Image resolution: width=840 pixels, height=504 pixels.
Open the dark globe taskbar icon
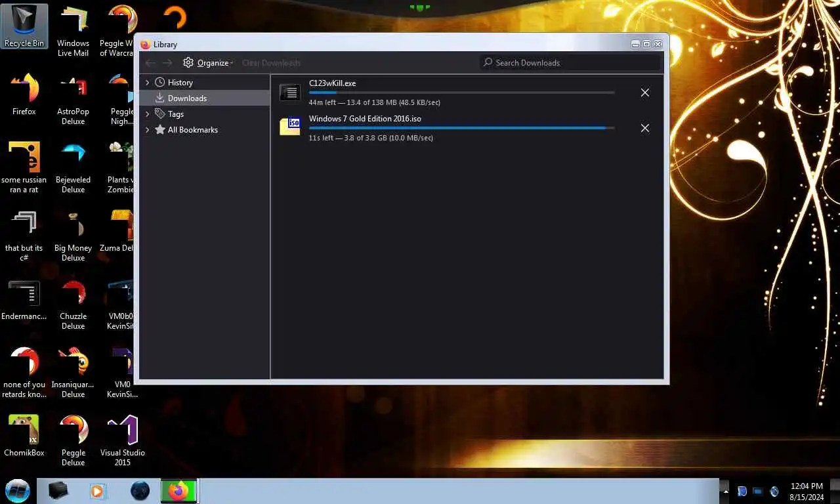click(x=140, y=490)
